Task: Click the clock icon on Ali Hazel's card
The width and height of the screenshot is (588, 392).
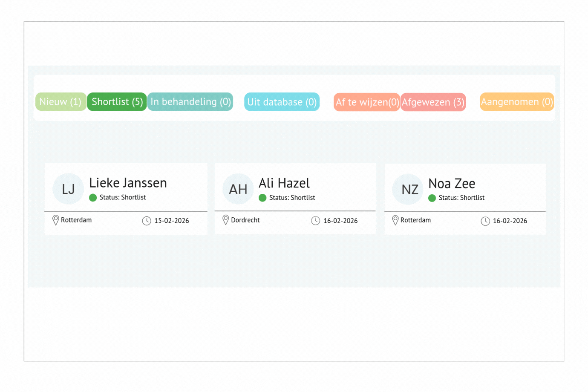Action: coord(316,221)
